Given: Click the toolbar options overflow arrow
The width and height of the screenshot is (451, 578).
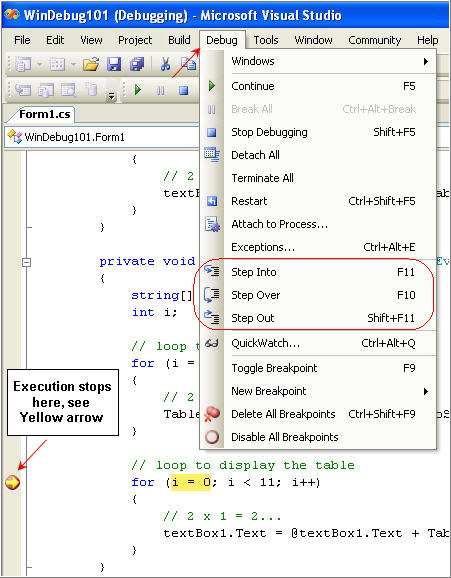Looking at the screenshot, I should (111, 97).
